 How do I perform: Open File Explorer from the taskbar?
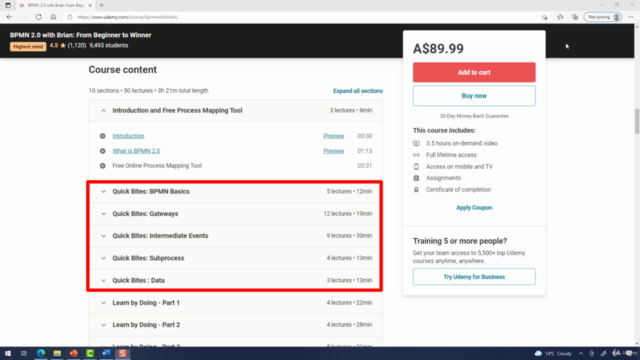coord(57,353)
